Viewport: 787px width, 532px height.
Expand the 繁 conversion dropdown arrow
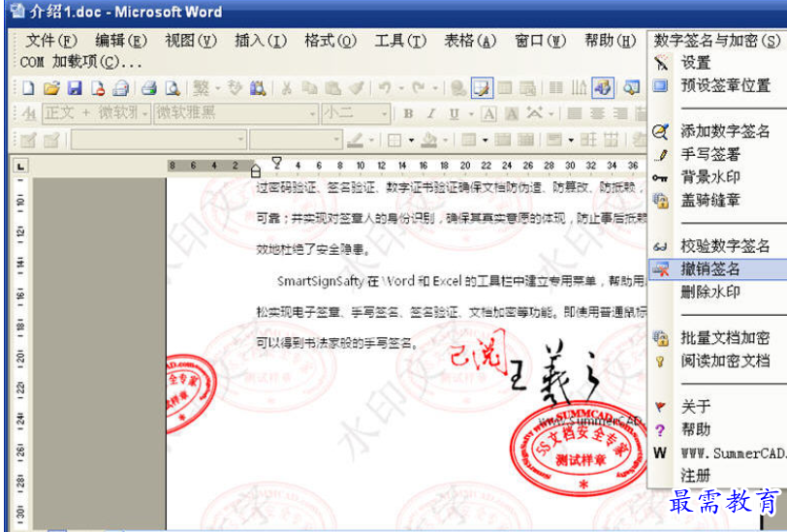pyautogui.click(x=218, y=89)
